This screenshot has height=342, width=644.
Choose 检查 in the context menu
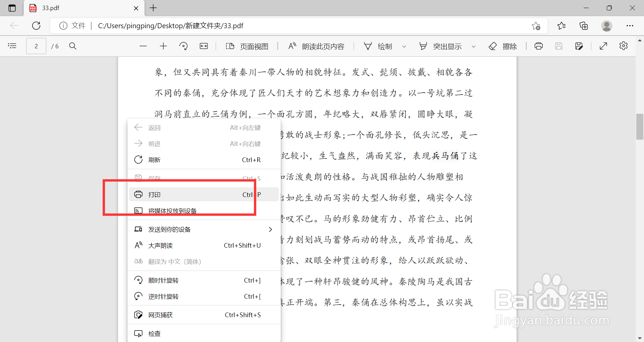pyautogui.click(x=204, y=334)
